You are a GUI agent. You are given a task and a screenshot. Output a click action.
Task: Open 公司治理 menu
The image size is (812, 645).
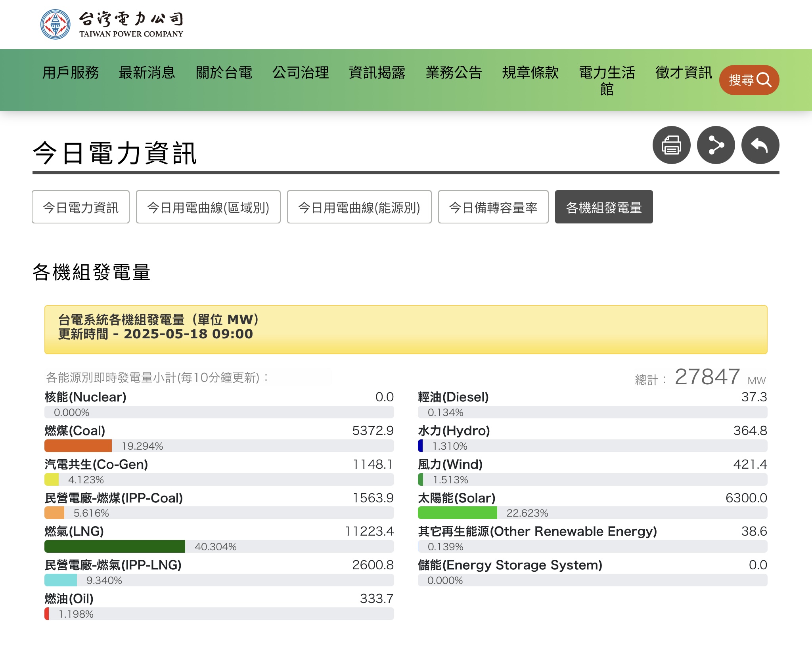coord(301,73)
